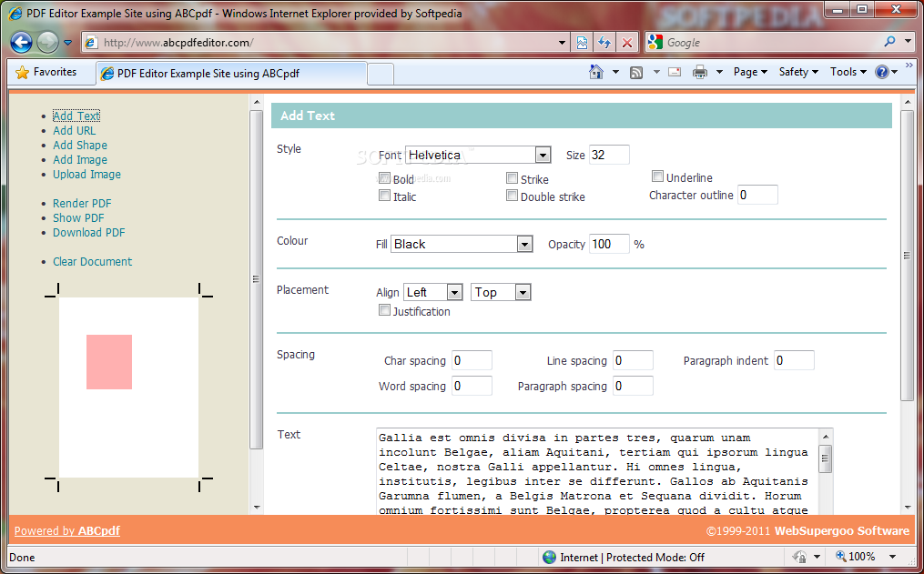
Task: Open the zoom level 100% dropdown
Action: click(893, 557)
